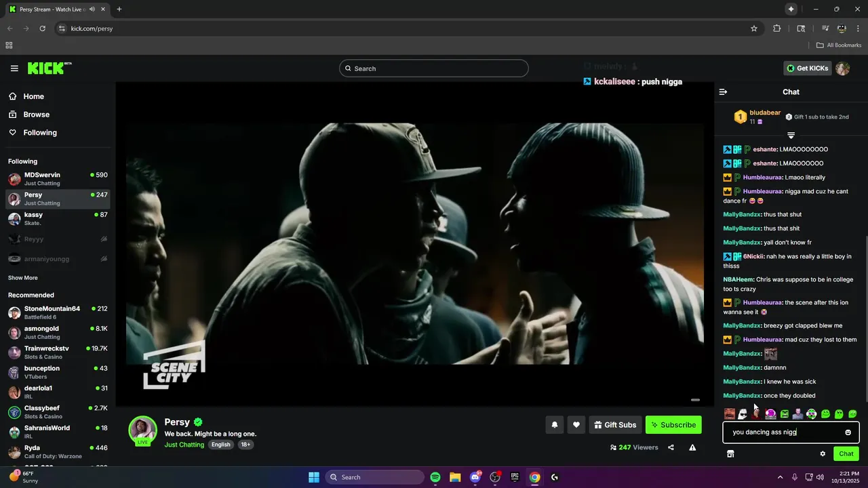Open the emoji picker in chat input
The image size is (868, 488).
click(x=848, y=432)
